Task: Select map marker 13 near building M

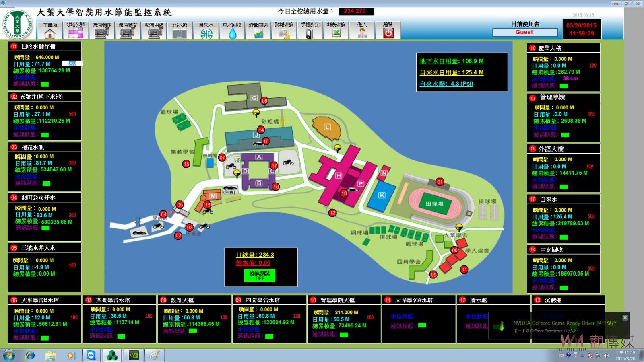Action: point(207,205)
